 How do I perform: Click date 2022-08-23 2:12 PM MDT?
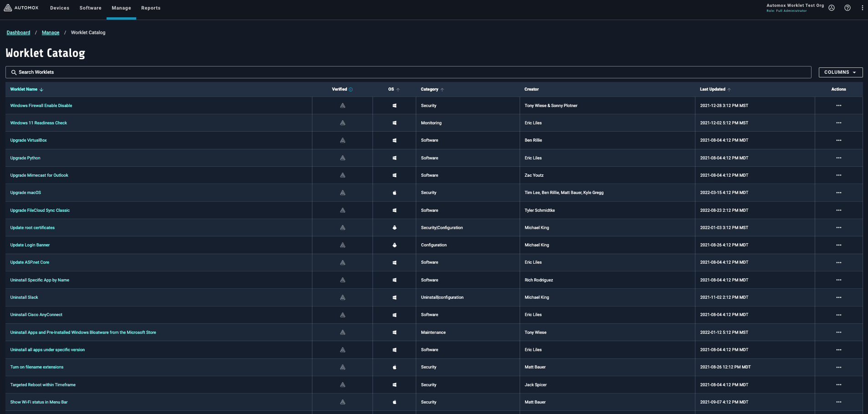pos(724,210)
